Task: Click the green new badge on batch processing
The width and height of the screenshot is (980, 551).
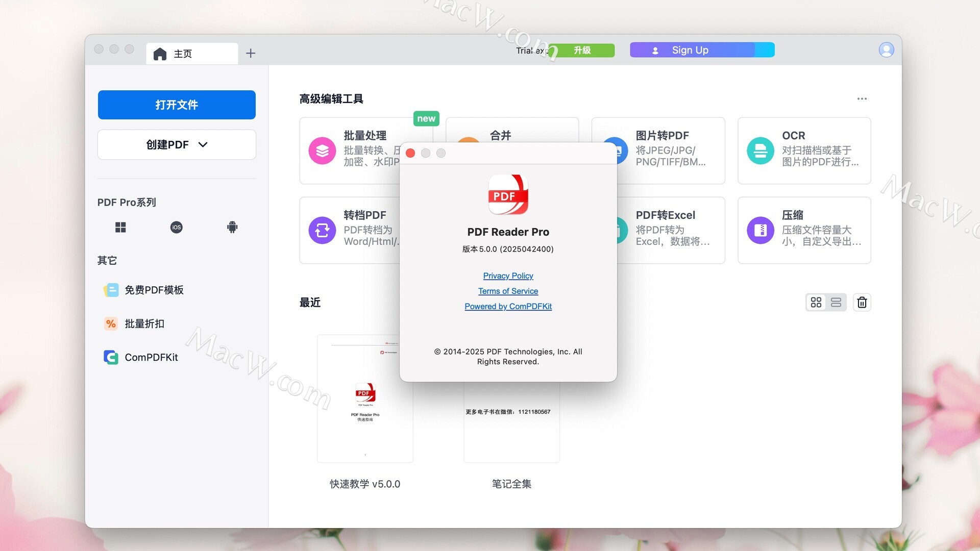Action: 426,119
